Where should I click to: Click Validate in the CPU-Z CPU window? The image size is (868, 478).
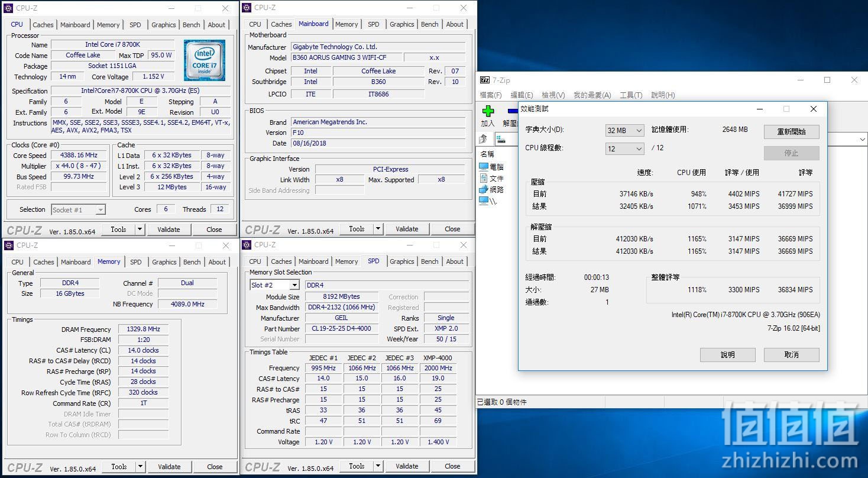point(169,230)
